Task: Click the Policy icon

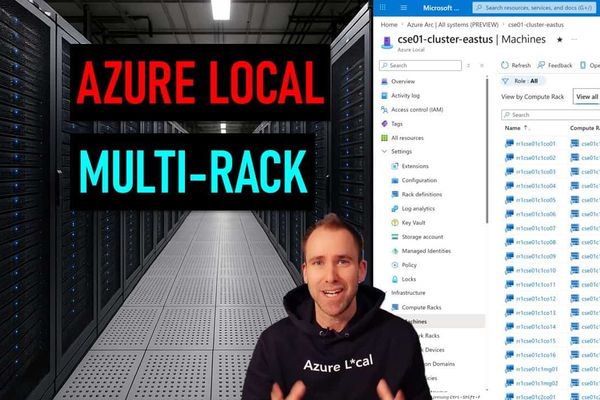Action: click(395, 265)
